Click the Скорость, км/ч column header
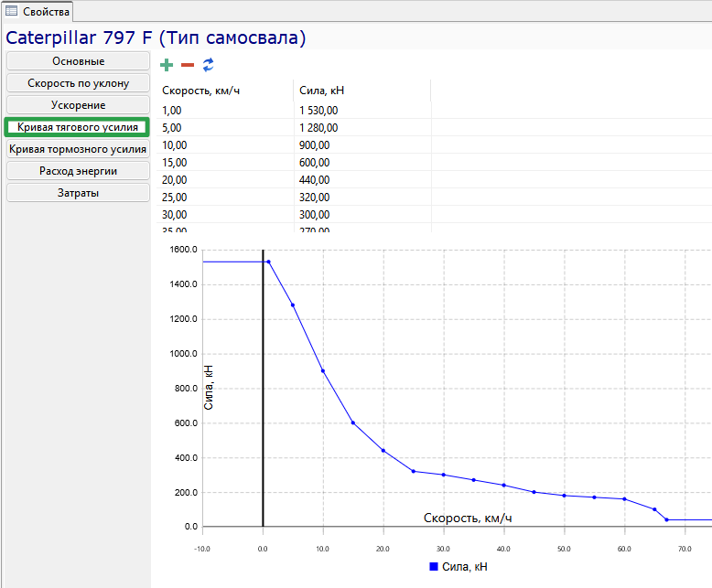This screenshot has height=588, width=712. click(225, 91)
